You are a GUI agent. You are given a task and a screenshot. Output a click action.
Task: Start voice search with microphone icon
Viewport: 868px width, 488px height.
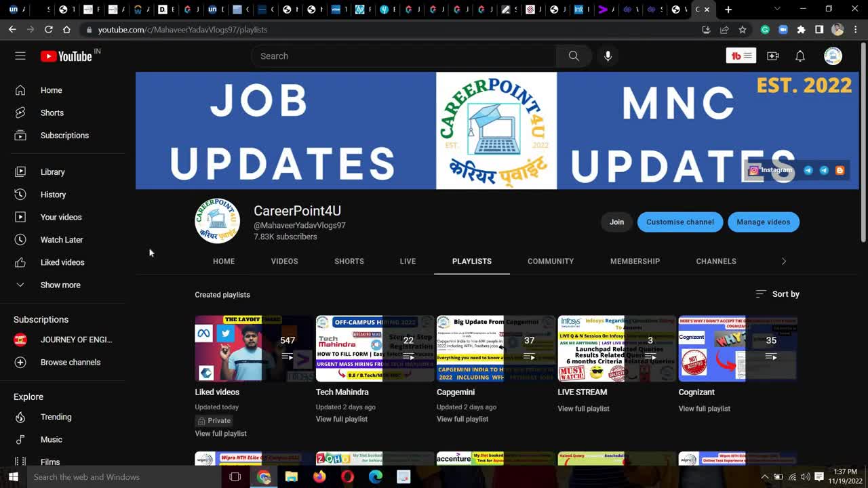[608, 56]
